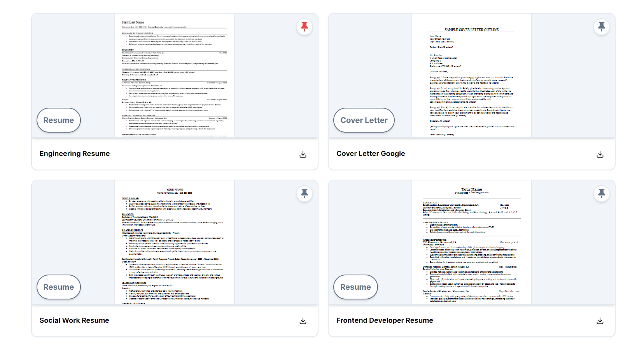Image resolution: width=644 pixels, height=350 pixels.
Task: Click the Resume tag on Engineering Resume
Action: coord(59,120)
